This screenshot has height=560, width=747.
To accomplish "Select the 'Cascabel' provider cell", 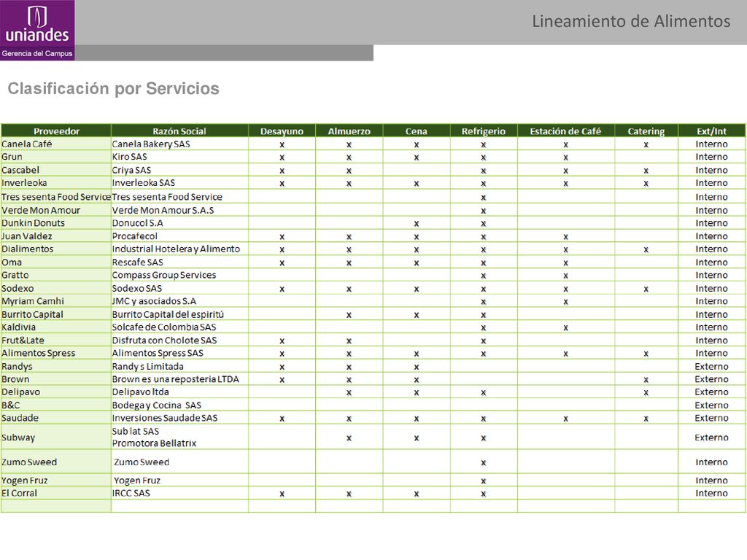I will (56, 170).
